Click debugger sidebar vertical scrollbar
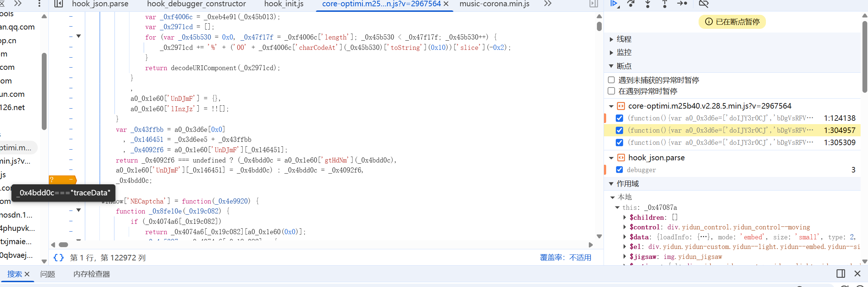The width and height of the screenshot is (868, 287). [865, 57]
